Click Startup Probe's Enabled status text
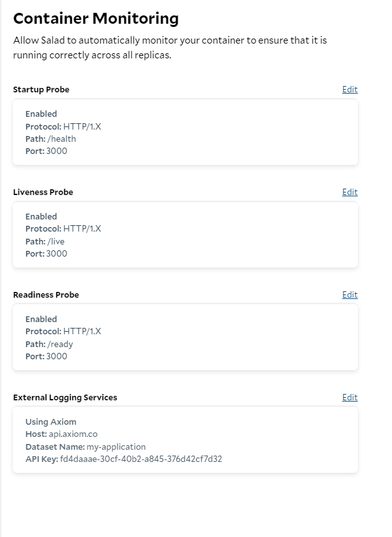The width and height of the screenshot is (392, 537). (41, 114)
